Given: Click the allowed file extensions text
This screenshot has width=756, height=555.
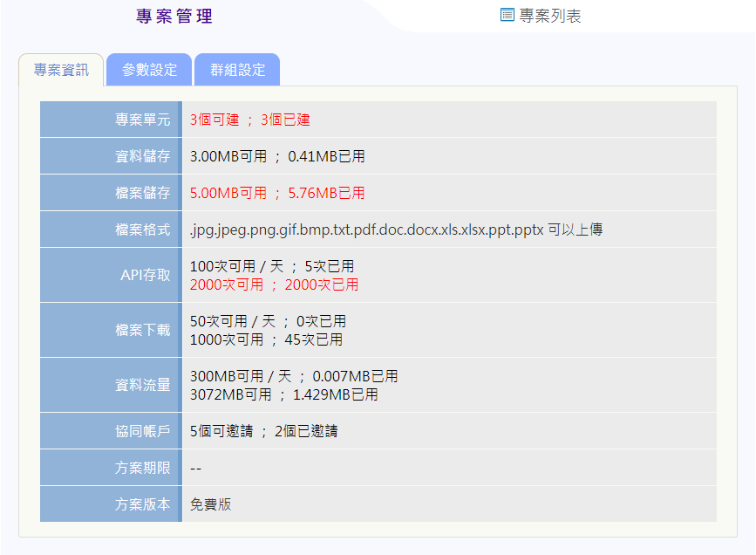Looking at the screenshot, I should [x=396, y=230].
